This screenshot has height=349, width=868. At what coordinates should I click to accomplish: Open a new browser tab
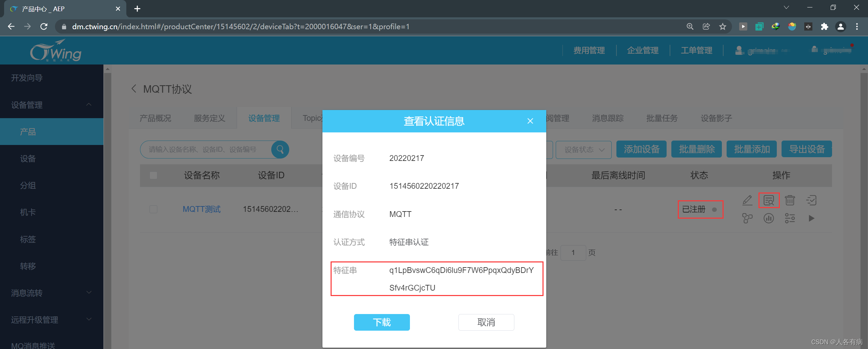coord(137,9)
